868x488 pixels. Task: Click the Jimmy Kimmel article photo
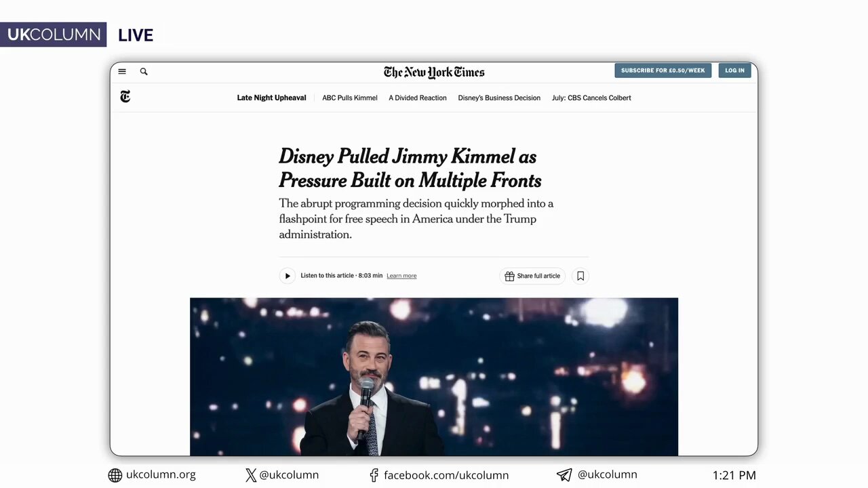pyautogui.click(x=434, y=377)
